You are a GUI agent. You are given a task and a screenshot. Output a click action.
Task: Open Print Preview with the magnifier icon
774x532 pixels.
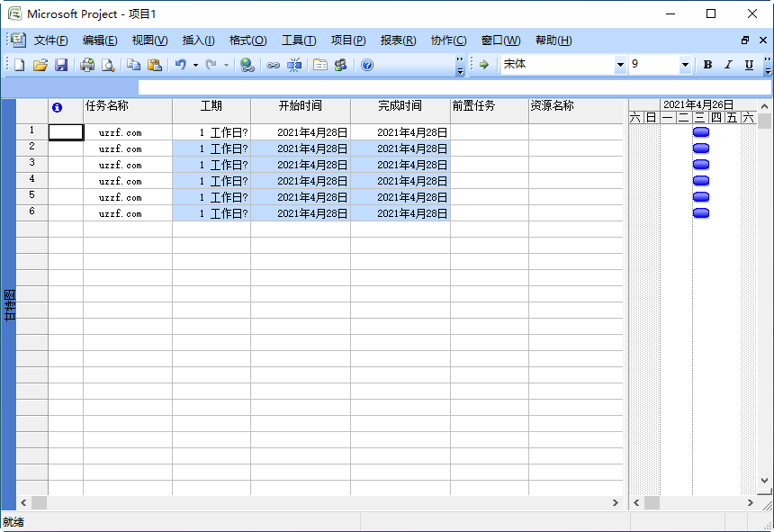108,65
